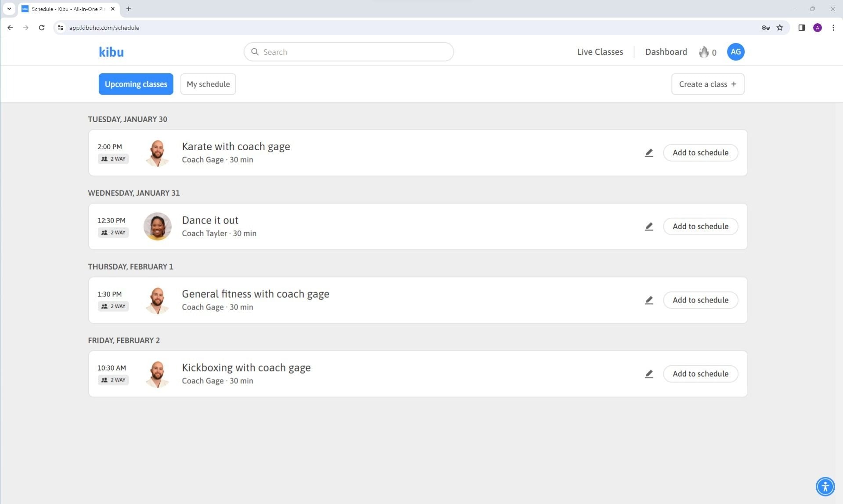Add Kickboxing class to schedule
The height and width of the screenshot is (504, 843).
(x=700, y=374)
